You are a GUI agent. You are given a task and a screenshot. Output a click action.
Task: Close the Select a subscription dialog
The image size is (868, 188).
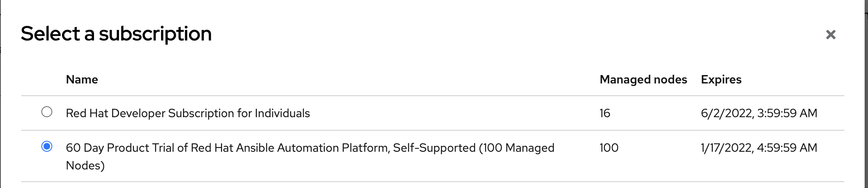coord(830,35)
